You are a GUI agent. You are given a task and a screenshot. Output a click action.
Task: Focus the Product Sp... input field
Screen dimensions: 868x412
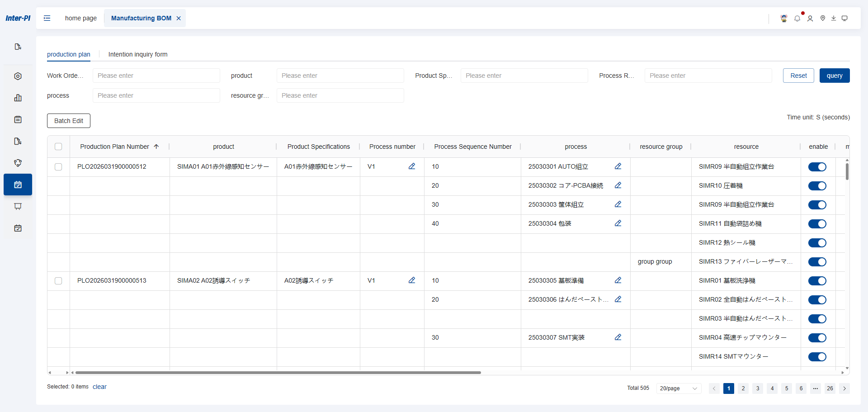tap(524, 76)
